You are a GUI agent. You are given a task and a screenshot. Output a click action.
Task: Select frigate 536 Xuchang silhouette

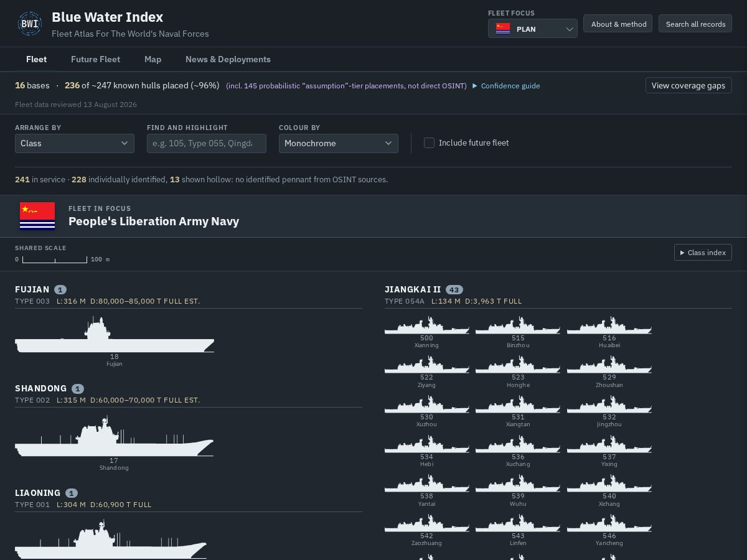pyautogui.click(x=518, y=444)
